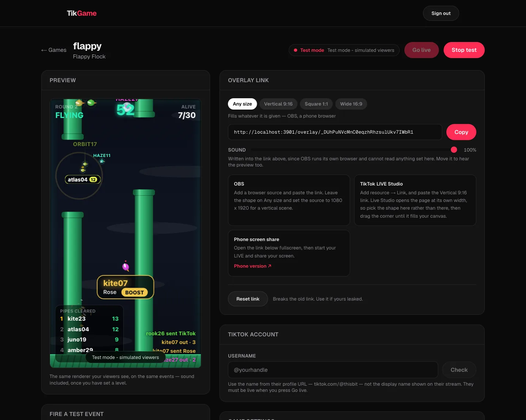Click the 'Test mode - simulated viewers' preview pill
The image size is (526, 420).
(125, 357)
